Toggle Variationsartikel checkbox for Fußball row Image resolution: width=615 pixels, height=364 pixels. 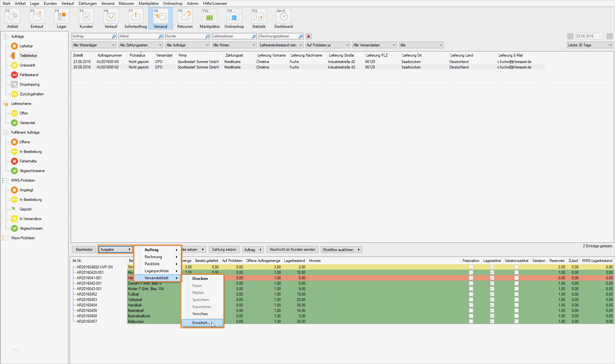coord(516,294)
